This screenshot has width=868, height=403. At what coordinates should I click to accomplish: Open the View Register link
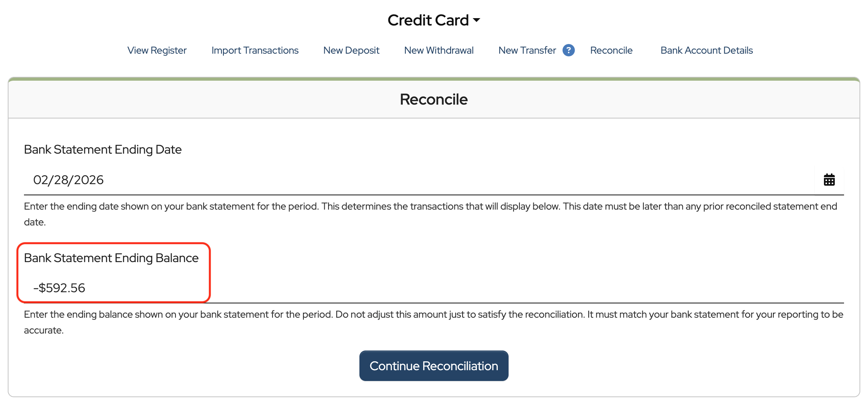point(157,50)
